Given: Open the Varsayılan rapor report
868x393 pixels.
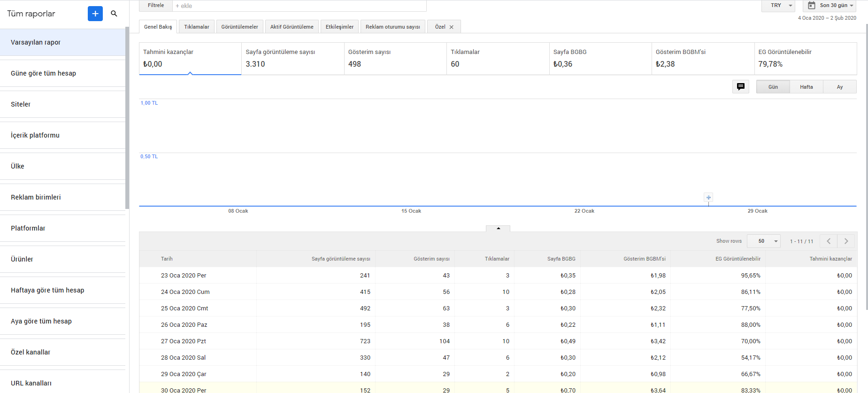Looking at the screenshot, I should coord(62,42).
